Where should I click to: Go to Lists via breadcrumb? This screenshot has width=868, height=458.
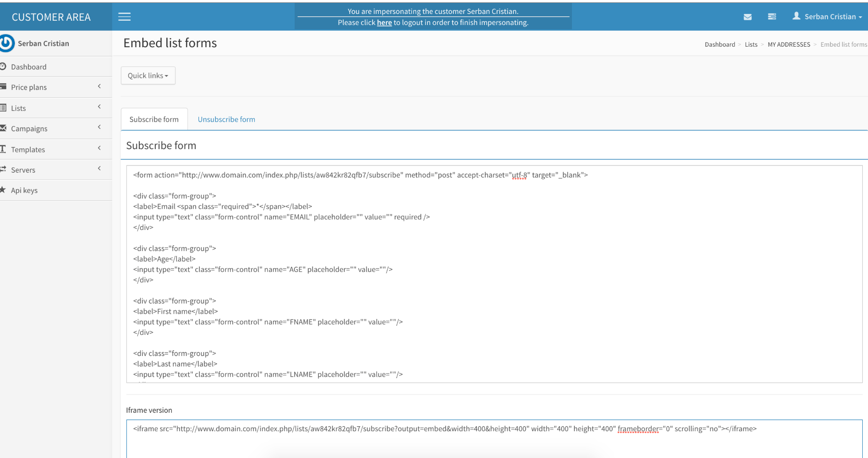[751, 44]
